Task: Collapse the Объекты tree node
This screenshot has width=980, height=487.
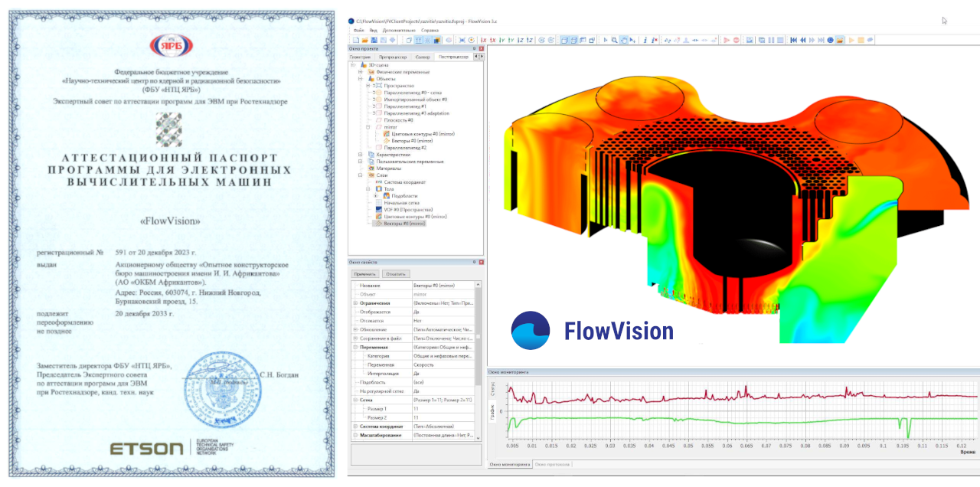Action: [x=361, y=79]
